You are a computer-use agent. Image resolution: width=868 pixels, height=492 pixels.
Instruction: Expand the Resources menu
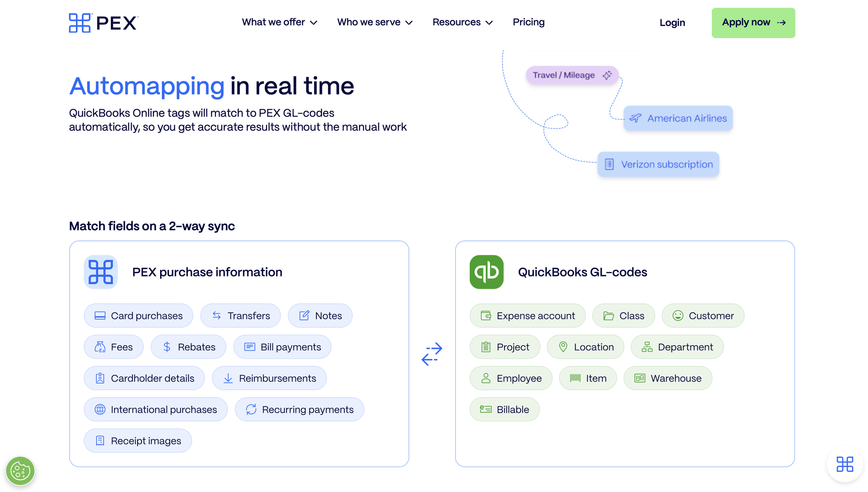click(x=463, y=22)
